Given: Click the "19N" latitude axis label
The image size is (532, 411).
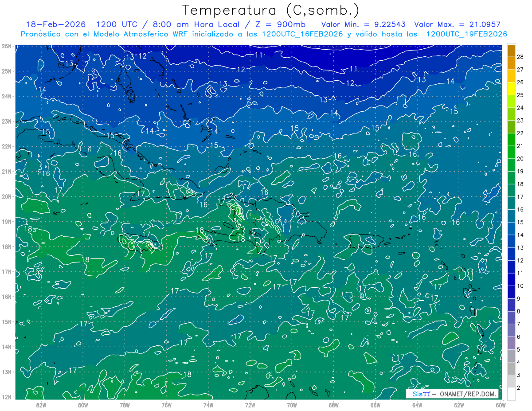Looking at the screenshot, I should click(7, 221).
